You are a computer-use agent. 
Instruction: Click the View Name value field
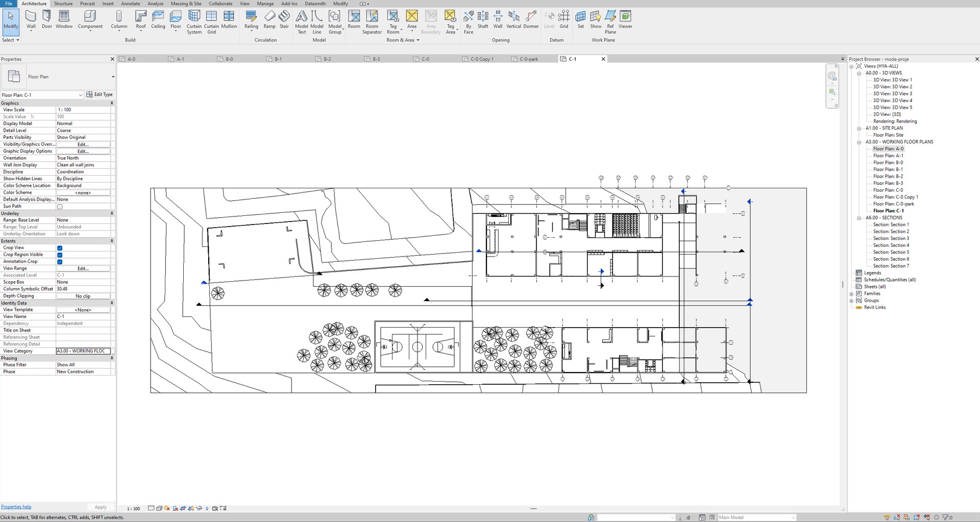(83, 316)
